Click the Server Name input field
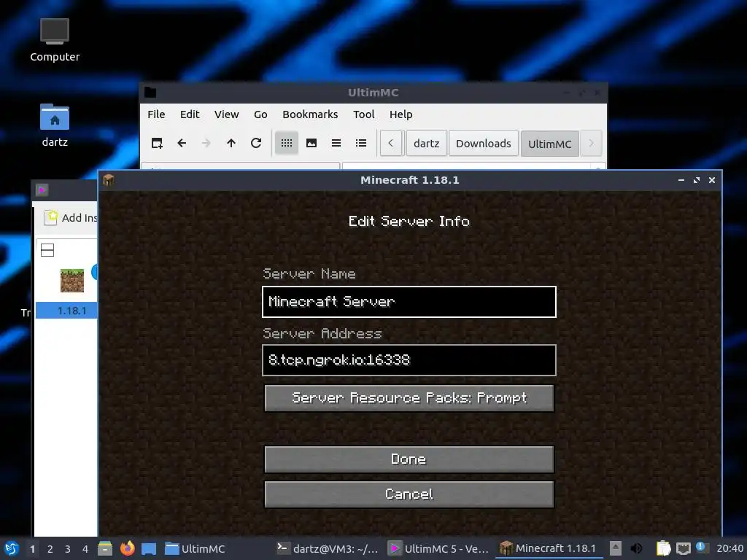 click(409, 302)
